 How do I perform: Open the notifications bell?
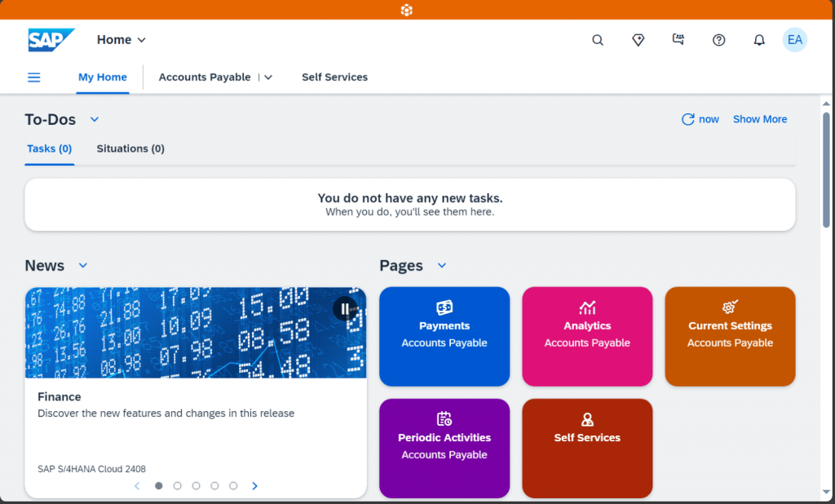[759, 40]
